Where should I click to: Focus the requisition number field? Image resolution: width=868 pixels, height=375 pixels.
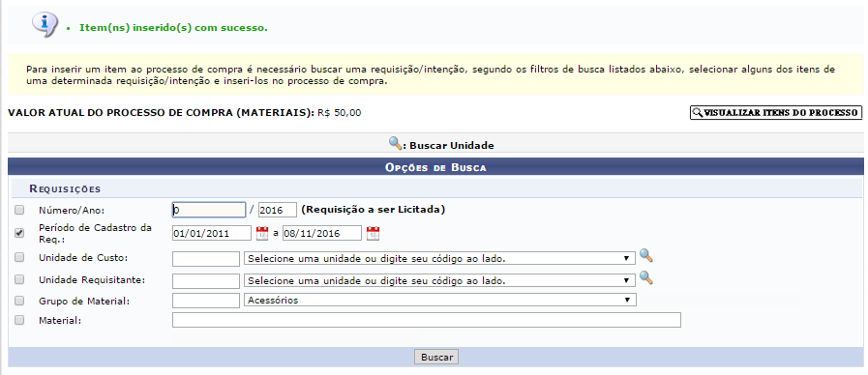point(209,210)
